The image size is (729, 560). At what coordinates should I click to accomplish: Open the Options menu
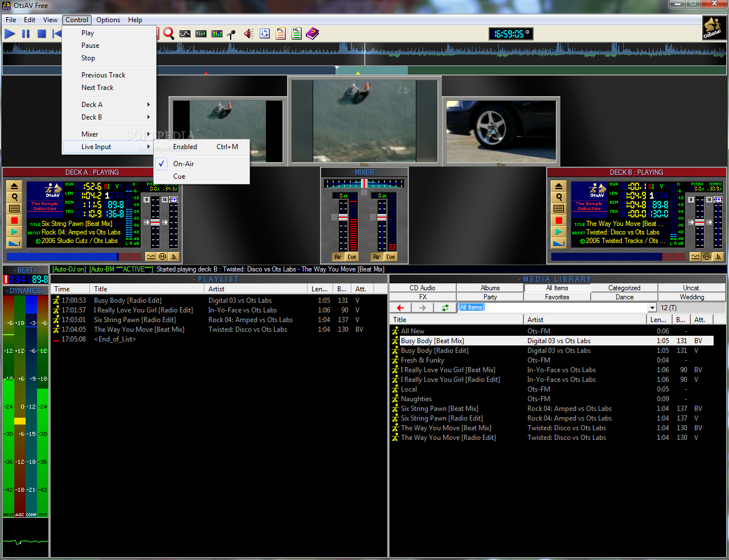108,20
